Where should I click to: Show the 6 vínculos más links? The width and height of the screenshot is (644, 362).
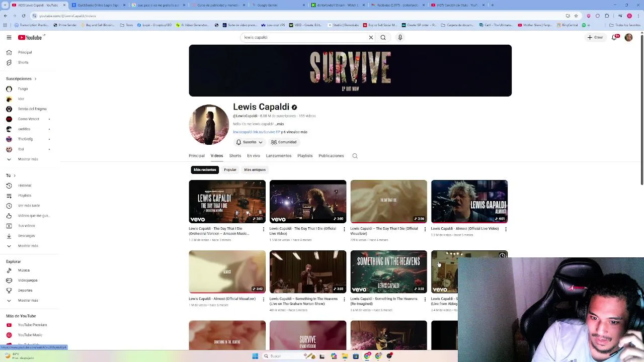tap(294, 132)
